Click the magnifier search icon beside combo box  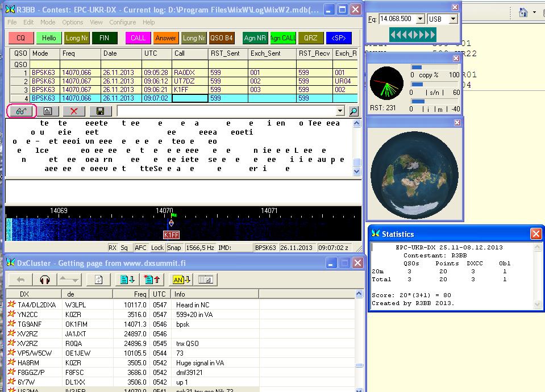coord(353,111)
